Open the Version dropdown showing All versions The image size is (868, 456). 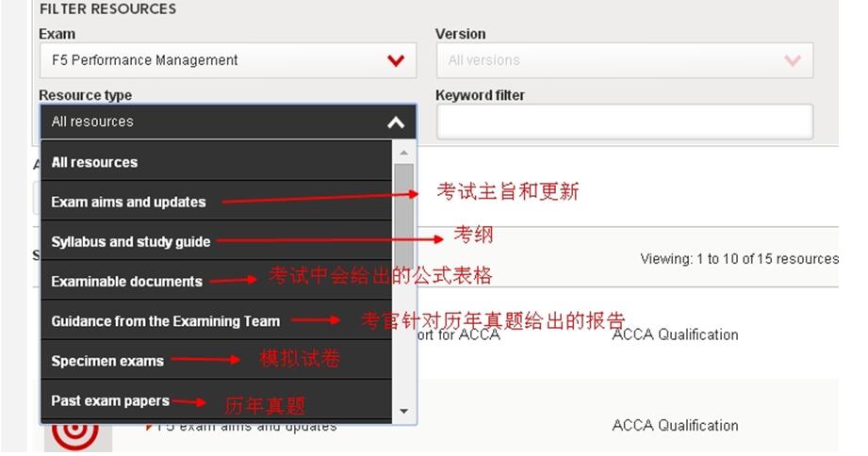tap(625, 60)
